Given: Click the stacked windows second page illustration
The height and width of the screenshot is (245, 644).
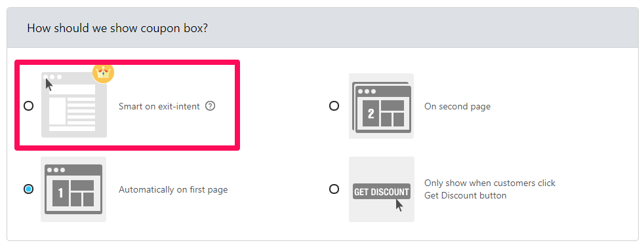Looking at the screenshot, I should (x=381, y=106).
